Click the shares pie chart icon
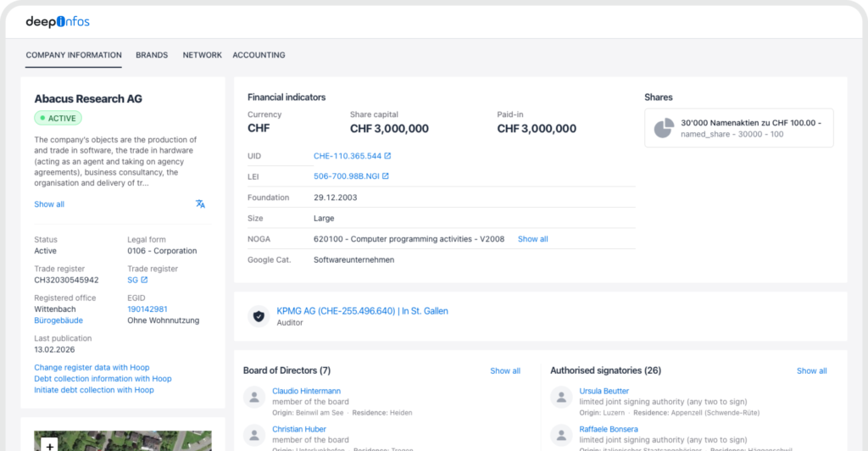 pos(664,128)
